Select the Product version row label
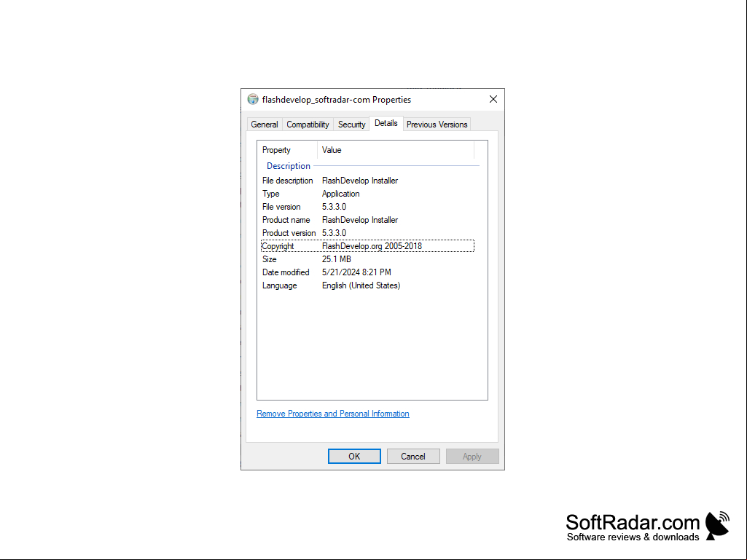Viewport: 747px width, 560px height. pyautogui.click(x=289, y=233)
